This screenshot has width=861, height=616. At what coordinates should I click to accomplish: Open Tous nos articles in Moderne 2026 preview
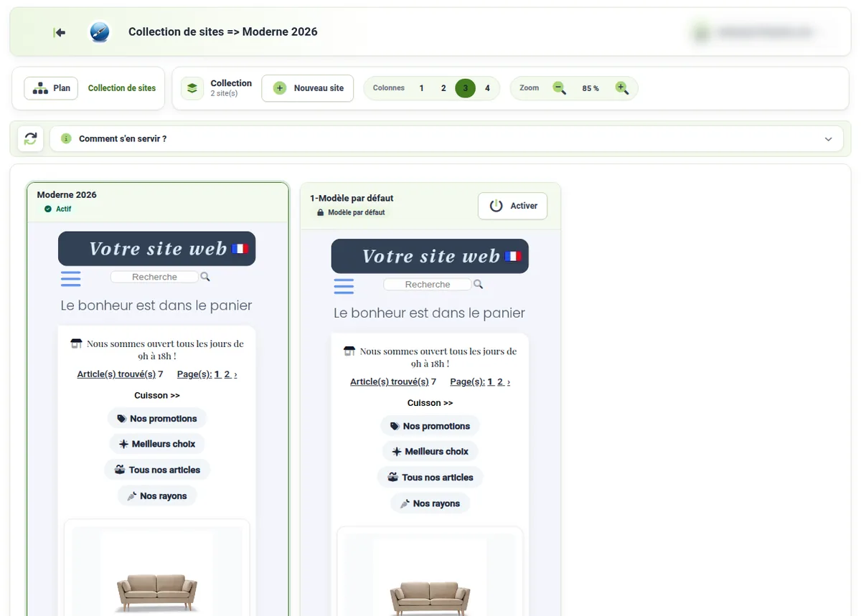point(157,470)
